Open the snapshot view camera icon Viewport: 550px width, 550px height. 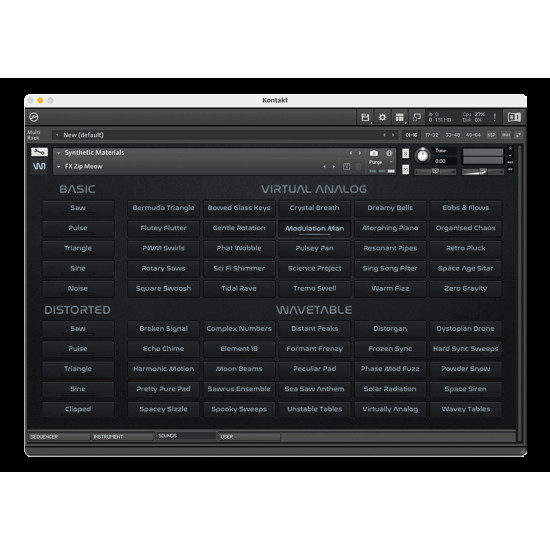click(x=374, y=153)
